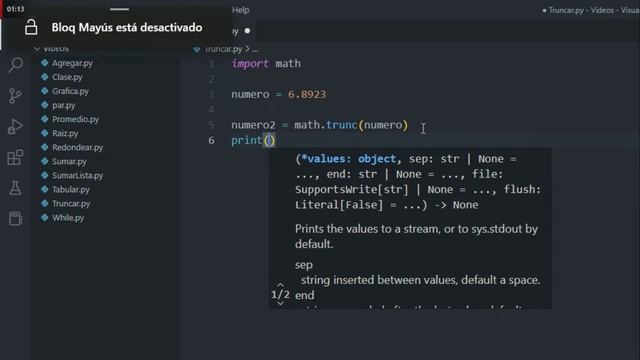Image resolution: width=640 pixels, height=360 pixels.
Task: Click the *values: object parameter hint
Action: pos(349,159)
